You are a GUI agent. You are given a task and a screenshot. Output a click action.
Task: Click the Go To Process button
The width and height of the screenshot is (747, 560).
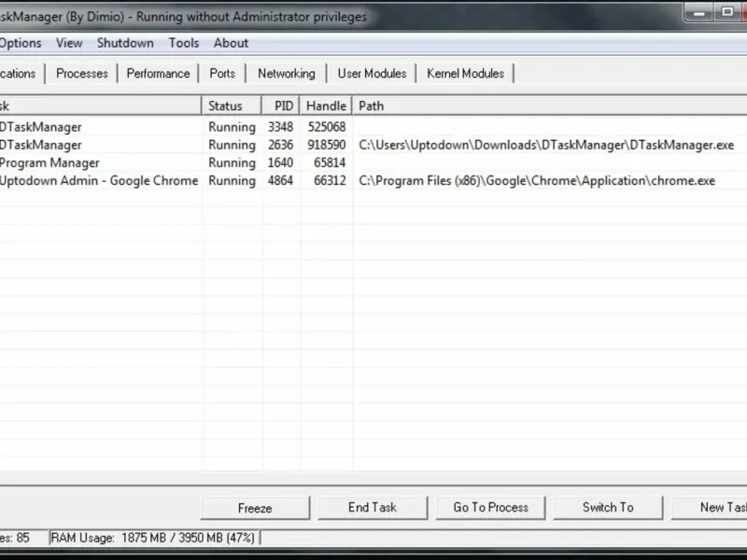[x=491, y=508]
